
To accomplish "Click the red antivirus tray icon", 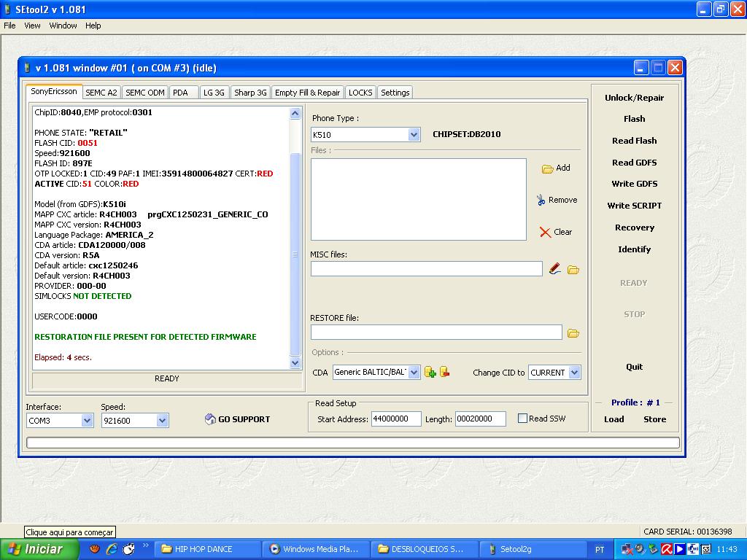I will [667, 550].
